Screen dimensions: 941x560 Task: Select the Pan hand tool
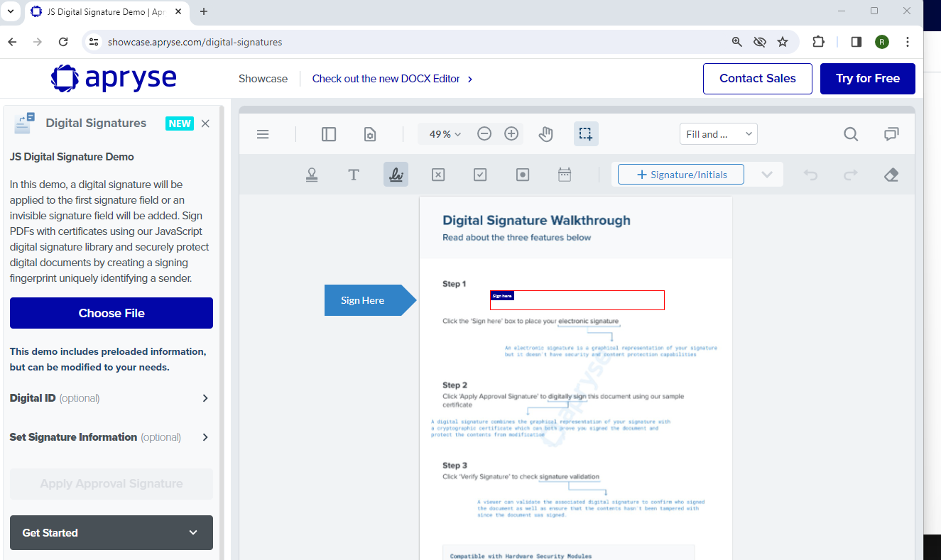click(x=545, y=133)
